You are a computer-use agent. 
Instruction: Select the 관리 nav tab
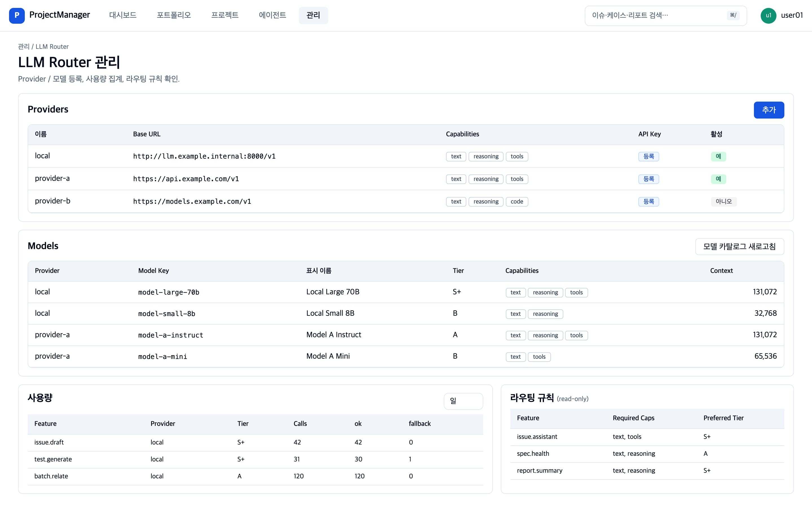(x=314, y=15)
